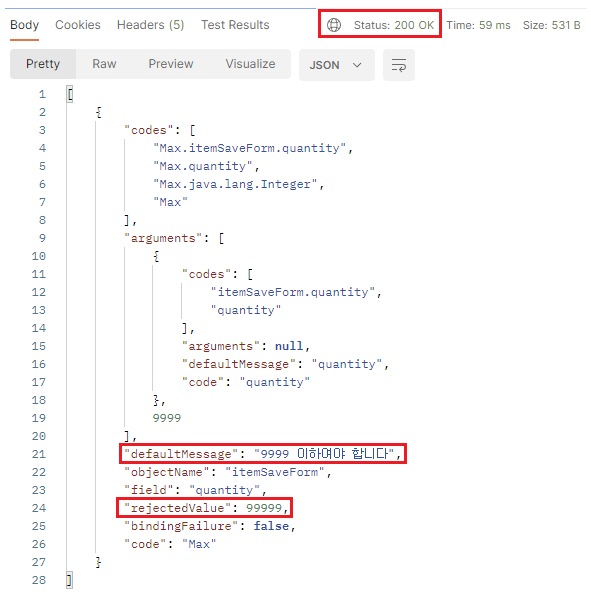Screen dimensions: 591x599
Task: Select the Preview view
Action: click(x=171, y=64)
